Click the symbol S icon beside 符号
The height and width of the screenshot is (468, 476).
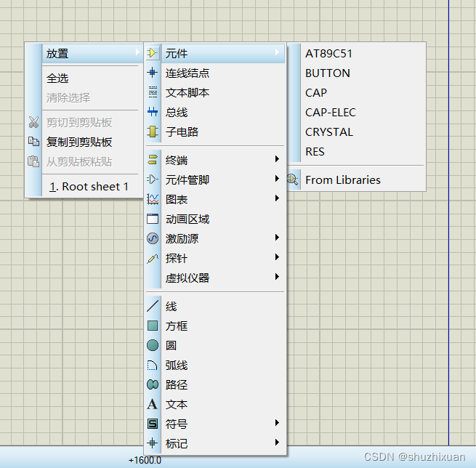coord(153,424)
